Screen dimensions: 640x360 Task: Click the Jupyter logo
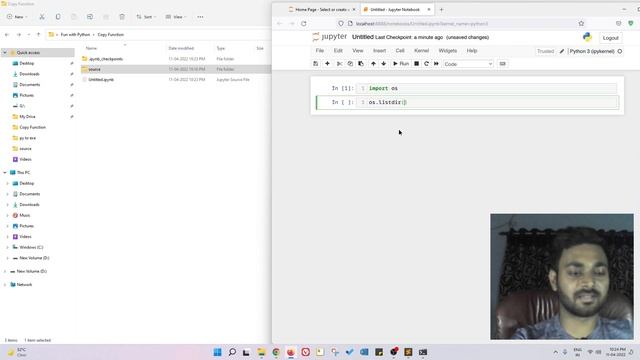(330, 37)
